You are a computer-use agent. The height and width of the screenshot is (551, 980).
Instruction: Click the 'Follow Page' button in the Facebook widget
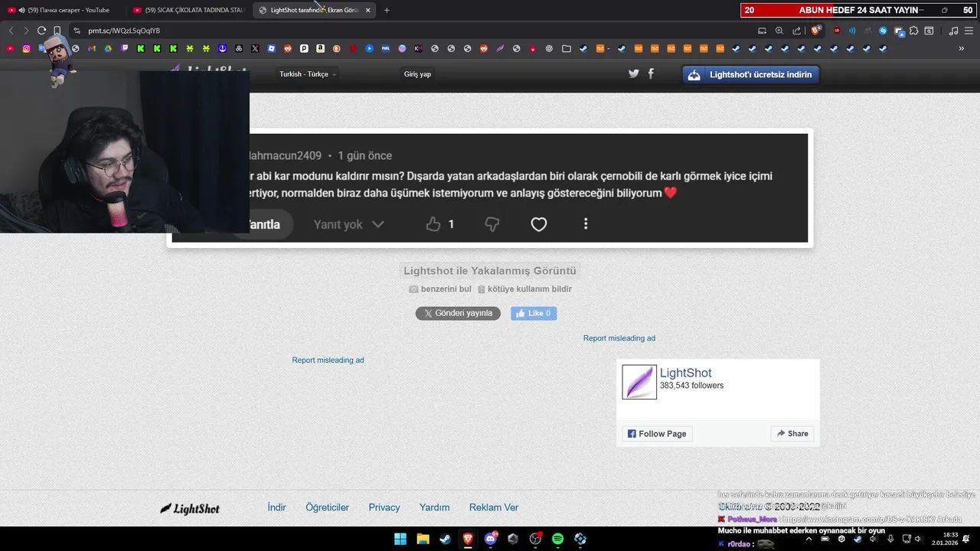(658, 434)
